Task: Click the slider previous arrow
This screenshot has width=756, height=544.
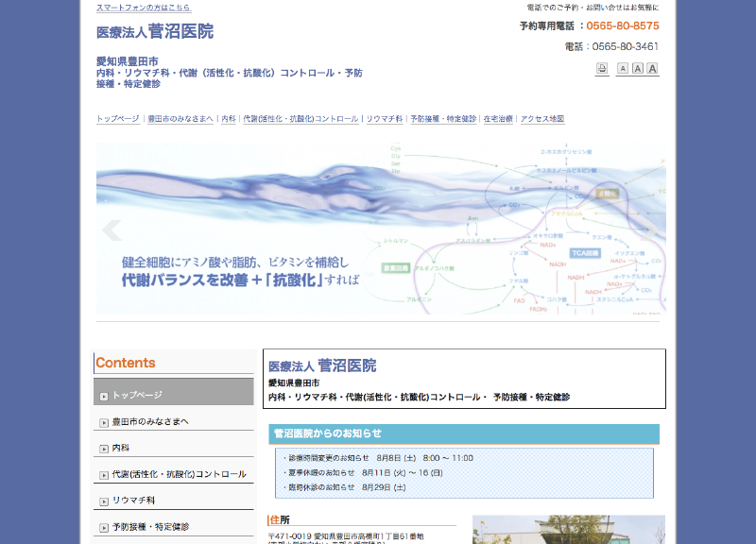Action: pos(112,229)
